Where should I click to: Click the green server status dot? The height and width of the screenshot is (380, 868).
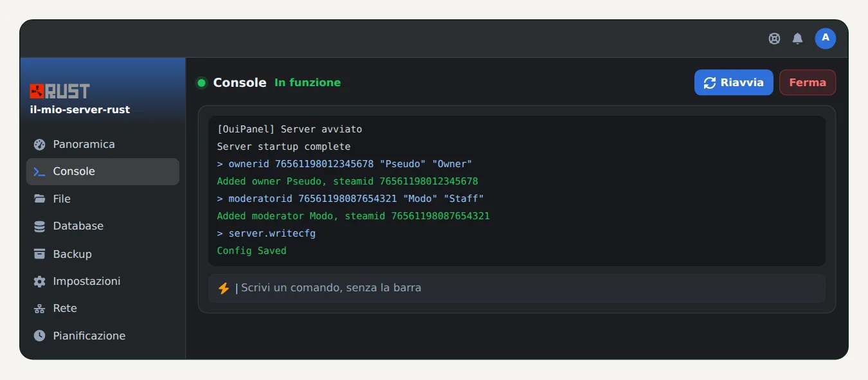[201, 83]
